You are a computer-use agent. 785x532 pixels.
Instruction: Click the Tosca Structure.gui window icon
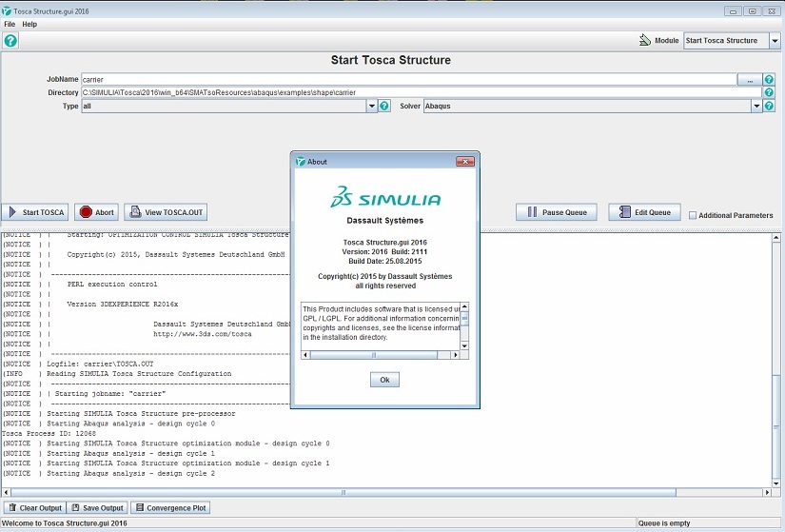pos(7,10)
